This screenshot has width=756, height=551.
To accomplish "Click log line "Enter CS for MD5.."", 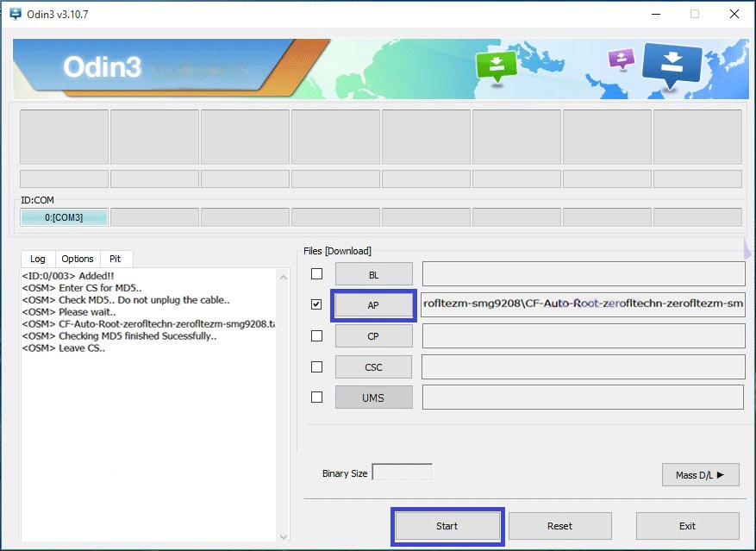I will [x=100, y=288].
